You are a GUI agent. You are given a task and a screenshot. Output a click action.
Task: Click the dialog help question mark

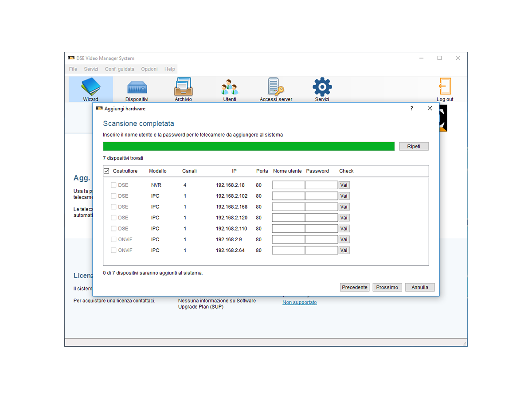click(411, 109)
